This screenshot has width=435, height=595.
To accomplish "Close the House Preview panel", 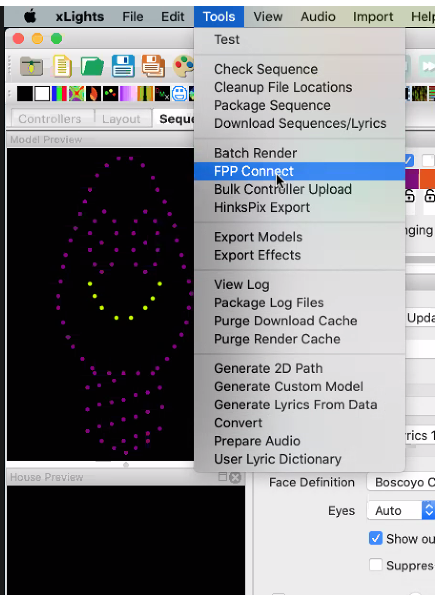I will (235, 477).
